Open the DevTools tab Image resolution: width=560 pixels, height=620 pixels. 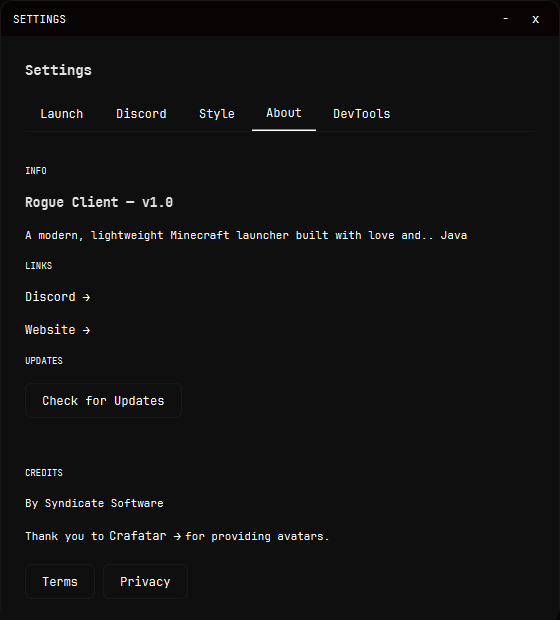point(361,114)
